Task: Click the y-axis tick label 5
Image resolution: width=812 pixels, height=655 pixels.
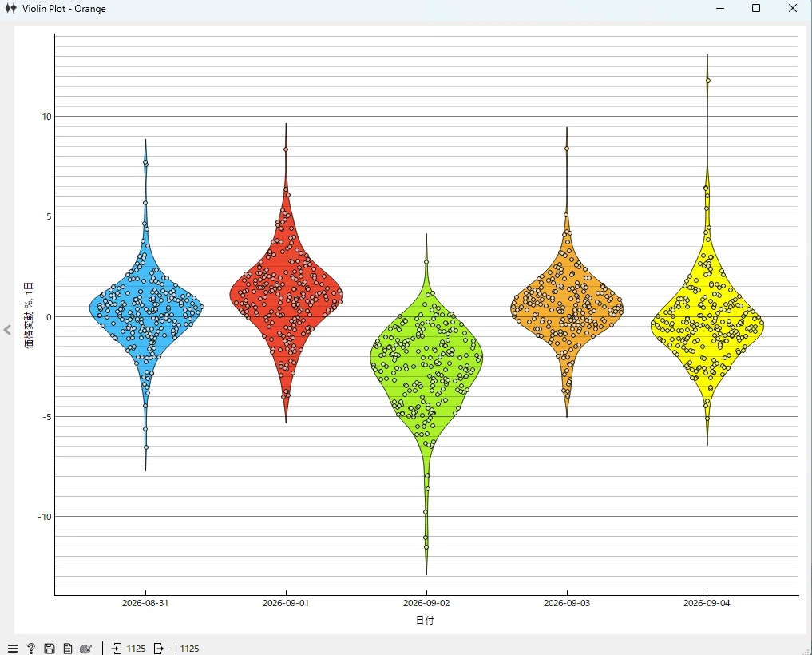Action: (50, 216)
